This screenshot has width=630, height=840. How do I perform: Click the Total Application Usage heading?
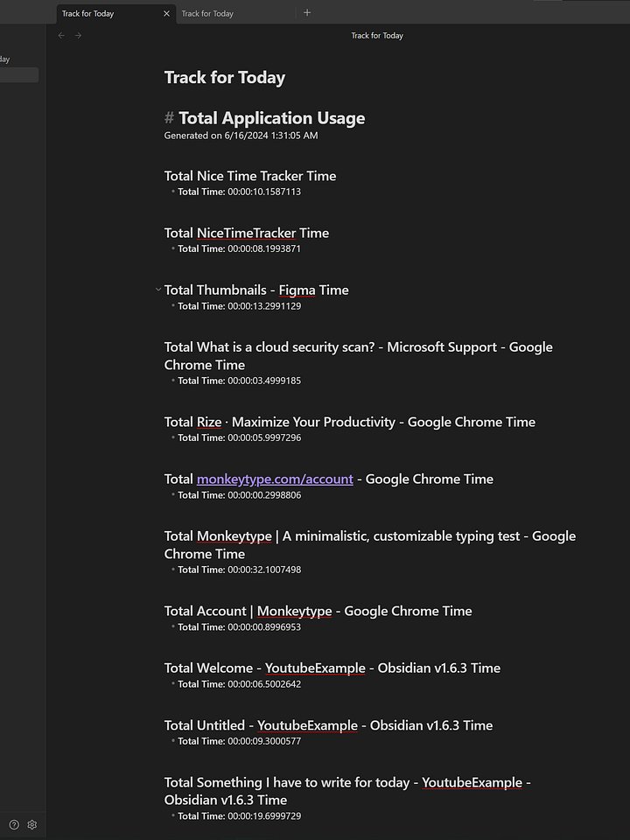tap(271, 118)
